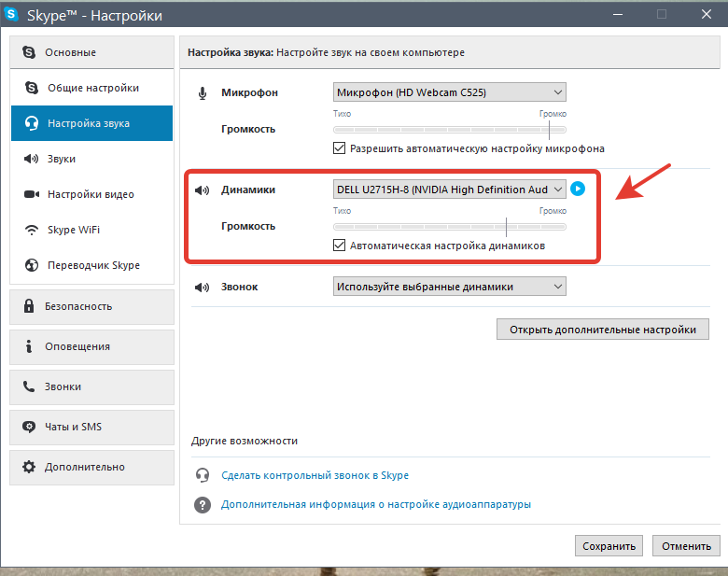The height and width of the screenshot is (576, 728).
Task: Expand the Оповещения section
Action: tap(91, 346)
